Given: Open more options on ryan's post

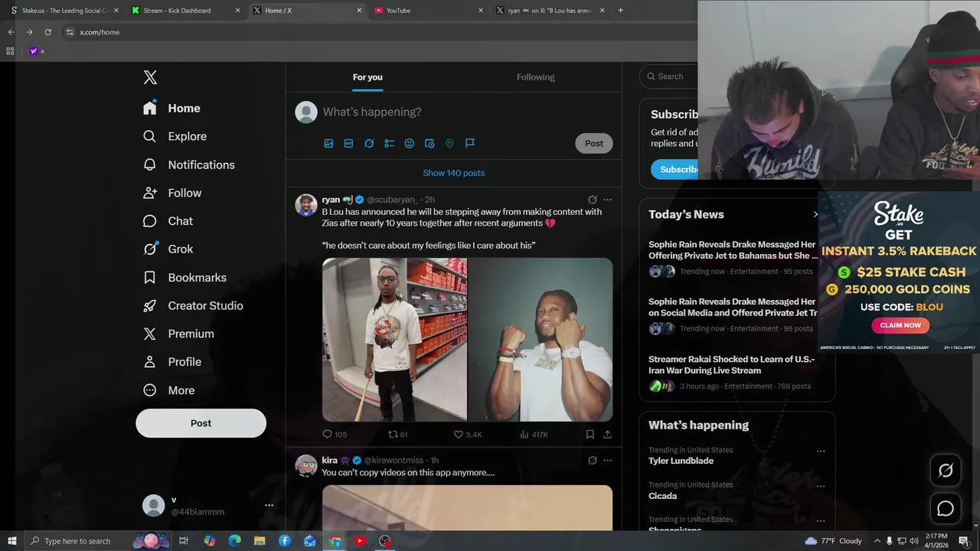Looking at the screenshot, I should 607,200.
